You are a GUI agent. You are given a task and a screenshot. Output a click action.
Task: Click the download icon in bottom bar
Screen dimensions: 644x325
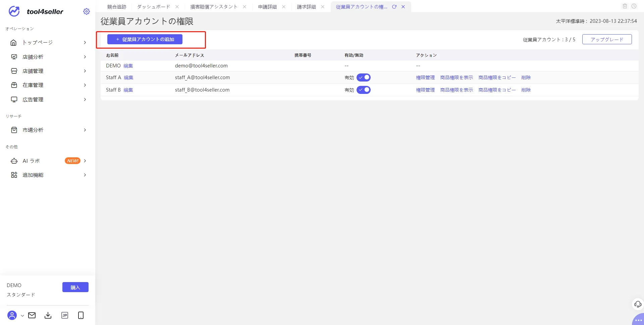pyautogui.click(x=48, y=315)
